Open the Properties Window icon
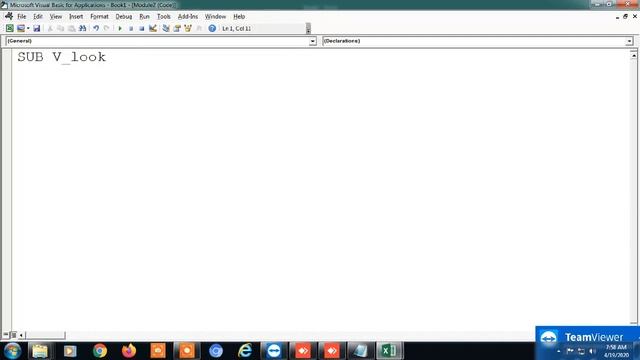 point(177,28)
